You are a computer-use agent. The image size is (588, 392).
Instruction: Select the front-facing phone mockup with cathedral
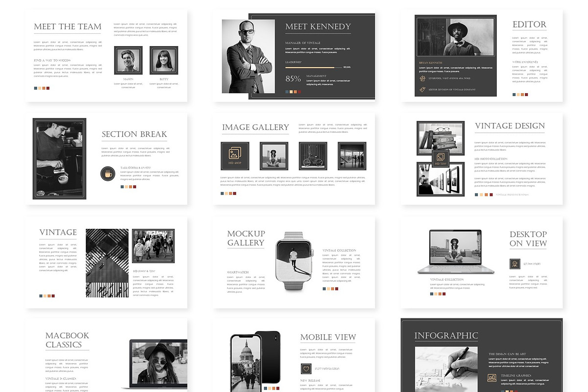(245, 363)
